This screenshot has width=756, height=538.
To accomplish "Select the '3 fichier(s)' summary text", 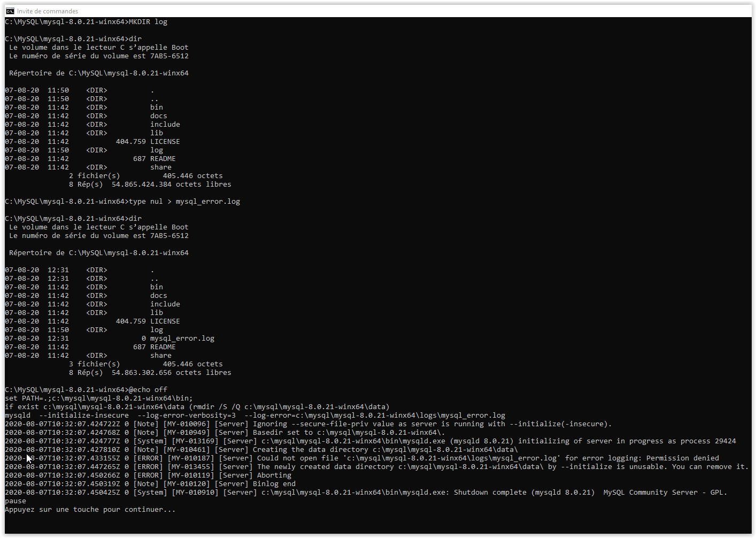I will 95,364.
